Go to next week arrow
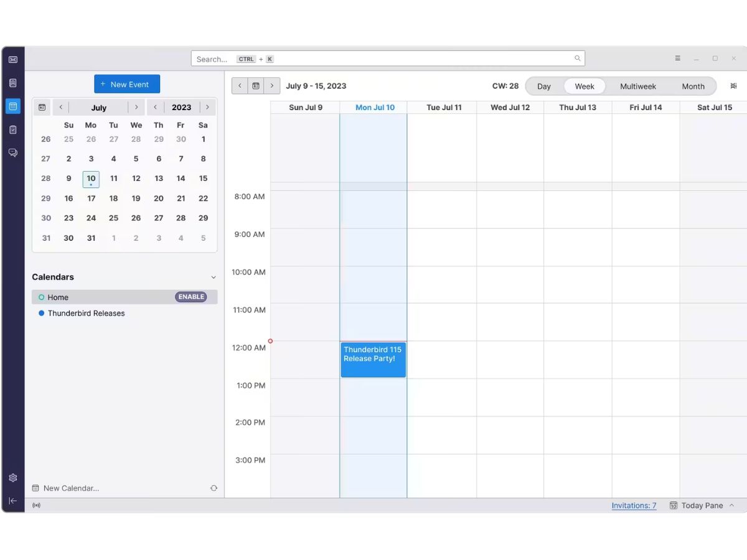This screenshot has height=560, width=747. (272, 86)
